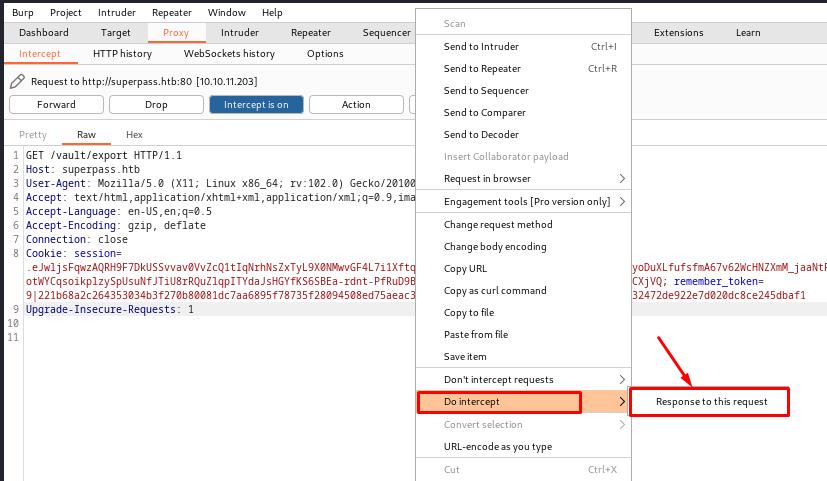Viewport: 827px width, 481px height.
Task: Click the GET /vault/export request line
Action: 104,156
